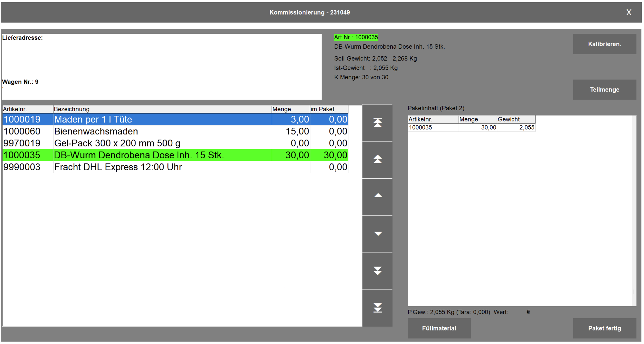Click the Kalibrieren button
This screenshot has height=344, width=644.
[x=604, y=44]
